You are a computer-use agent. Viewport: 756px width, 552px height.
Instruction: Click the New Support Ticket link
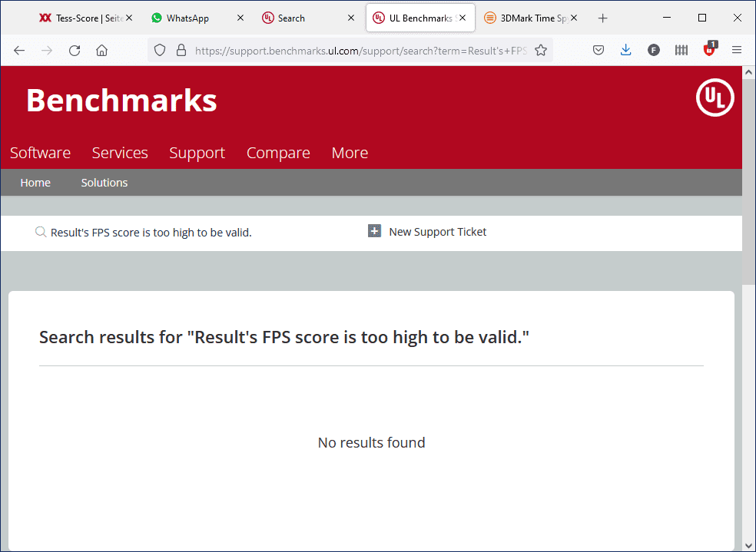(x=437, y=232)
